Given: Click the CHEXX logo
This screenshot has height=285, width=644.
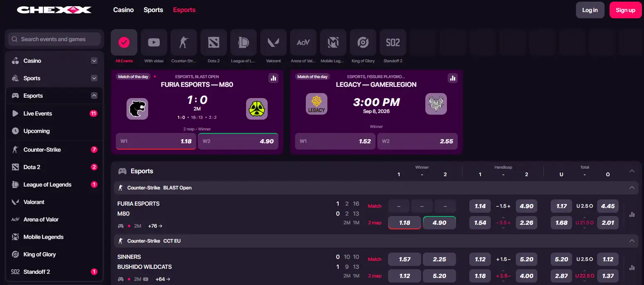Looking at the screenshot, I should [54, 10].
